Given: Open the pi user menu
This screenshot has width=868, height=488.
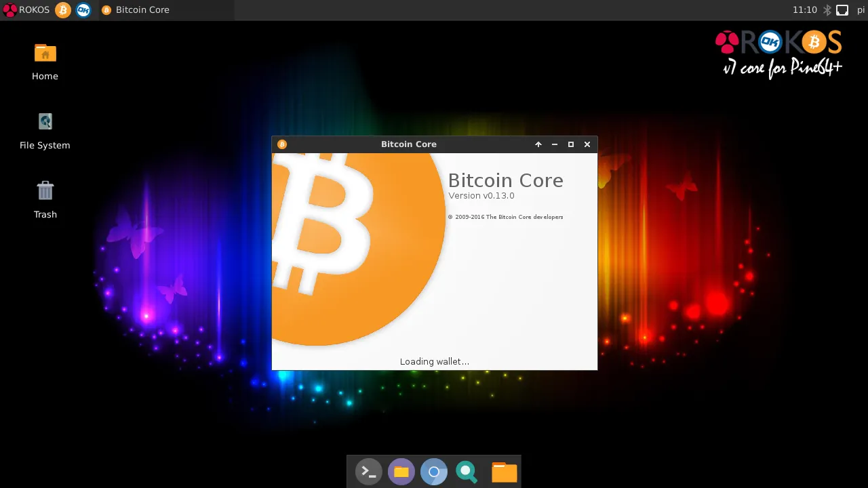Looking at the screenshot, I should pyautogui.click(x=861, y=9).
